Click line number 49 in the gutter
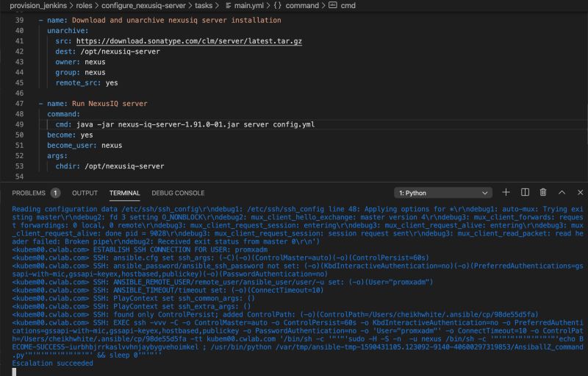The width and height of the screenshot is (588, 376). pos(20,124)
